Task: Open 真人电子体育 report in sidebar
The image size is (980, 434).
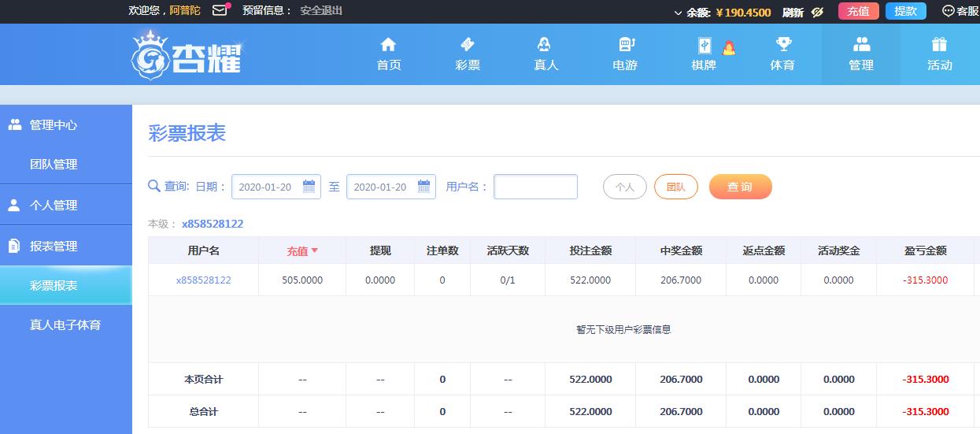Action: pyautogui.click(x=65, y=325)
